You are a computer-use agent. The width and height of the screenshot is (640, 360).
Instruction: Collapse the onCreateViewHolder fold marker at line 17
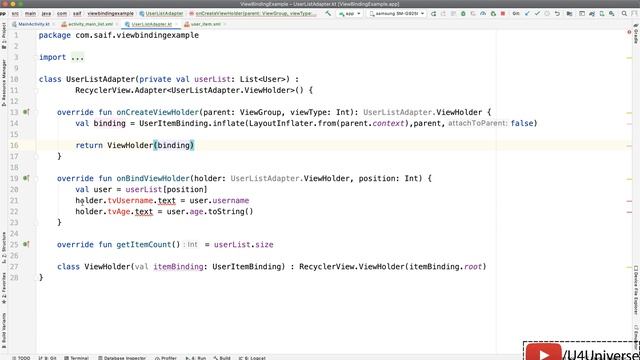pos(36,156)
